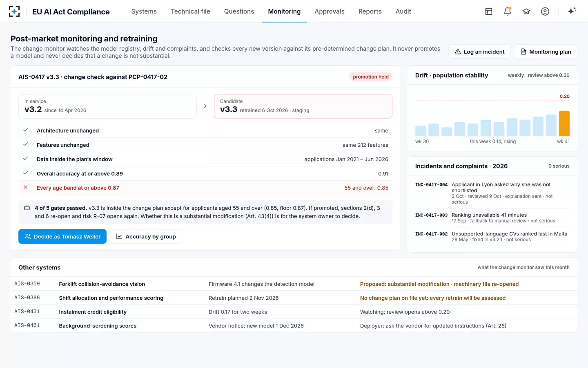Click the same 212 features value
Image resolution: width=588 pixels, height=368 pixels.
tap(365, 145)
